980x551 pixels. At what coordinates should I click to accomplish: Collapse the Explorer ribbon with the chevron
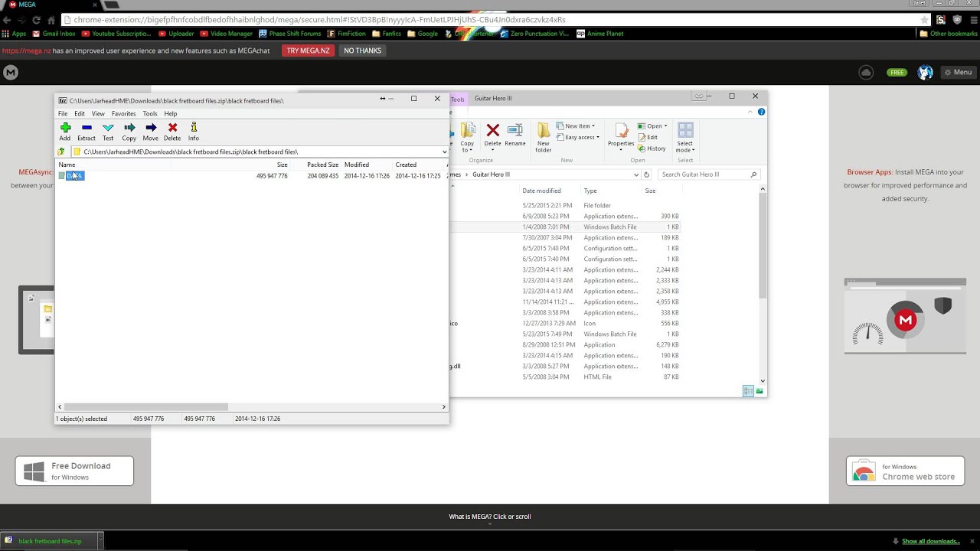[x=750, y=112]
